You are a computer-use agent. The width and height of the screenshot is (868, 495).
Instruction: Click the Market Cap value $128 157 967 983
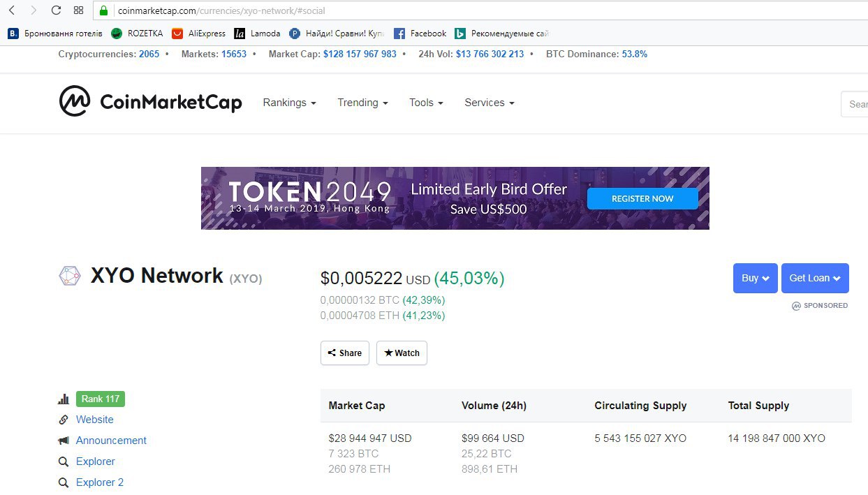360,54
